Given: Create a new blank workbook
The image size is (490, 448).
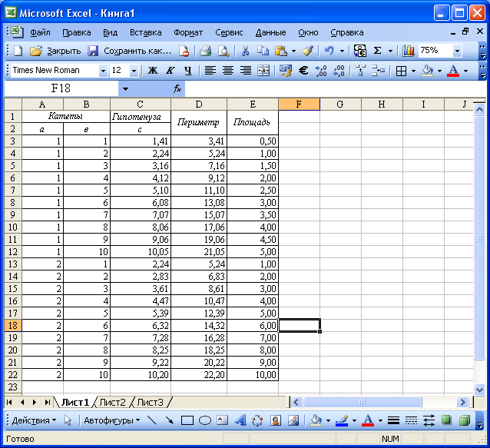Looking at the screenshot, I should [18, 51].
